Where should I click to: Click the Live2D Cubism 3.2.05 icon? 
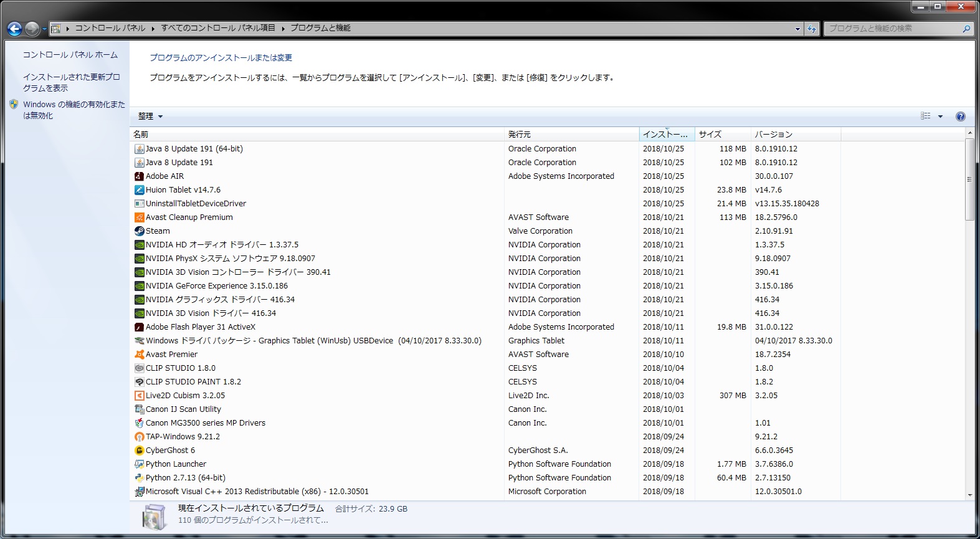tap(140, 396)
